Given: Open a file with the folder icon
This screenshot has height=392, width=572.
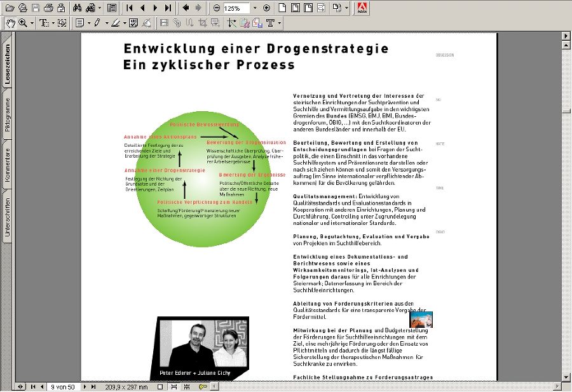Looking at the screenshot, I should (x=10, y=8).
